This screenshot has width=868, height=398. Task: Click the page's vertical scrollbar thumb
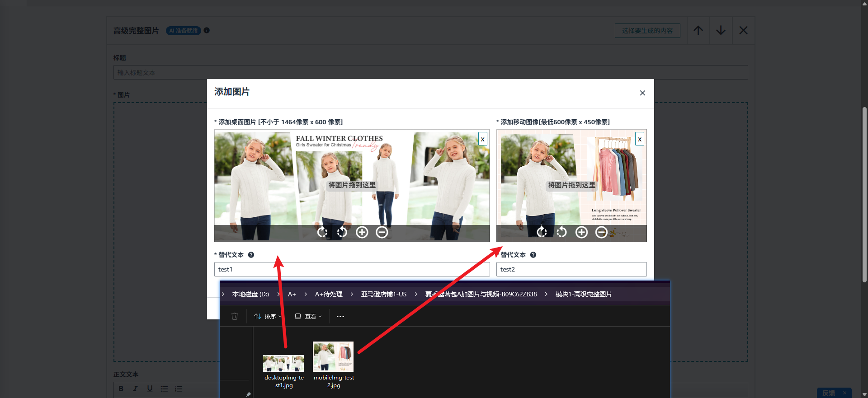(x=864, y=195)
